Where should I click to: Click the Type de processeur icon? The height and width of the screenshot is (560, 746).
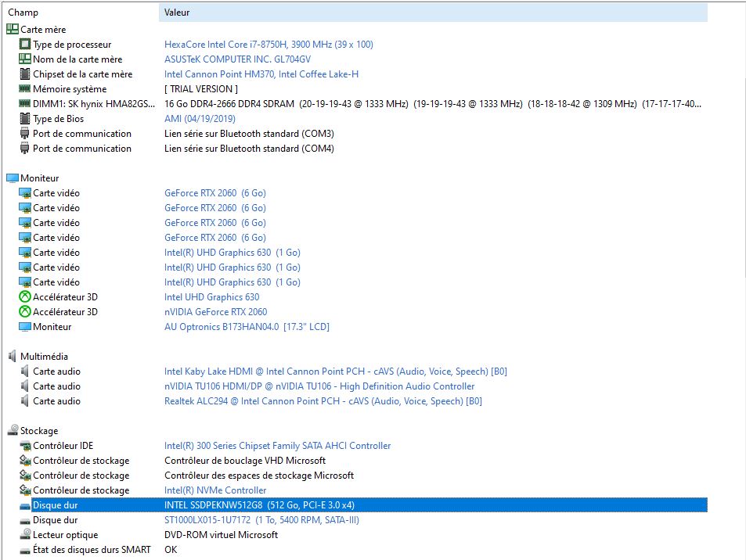[25, 45]
